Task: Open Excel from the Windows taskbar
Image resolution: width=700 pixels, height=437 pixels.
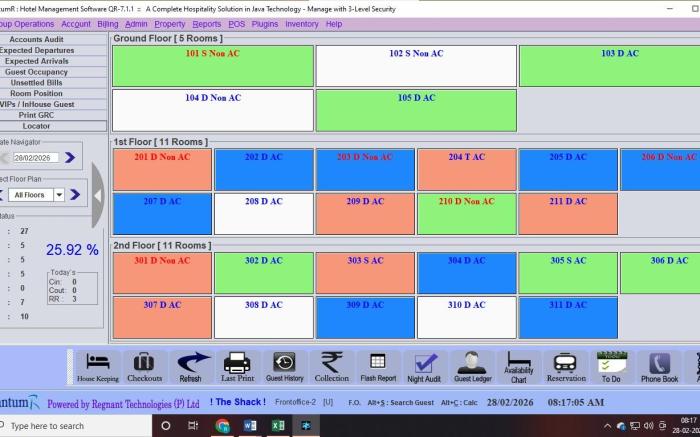Action: tap(277, 425)
